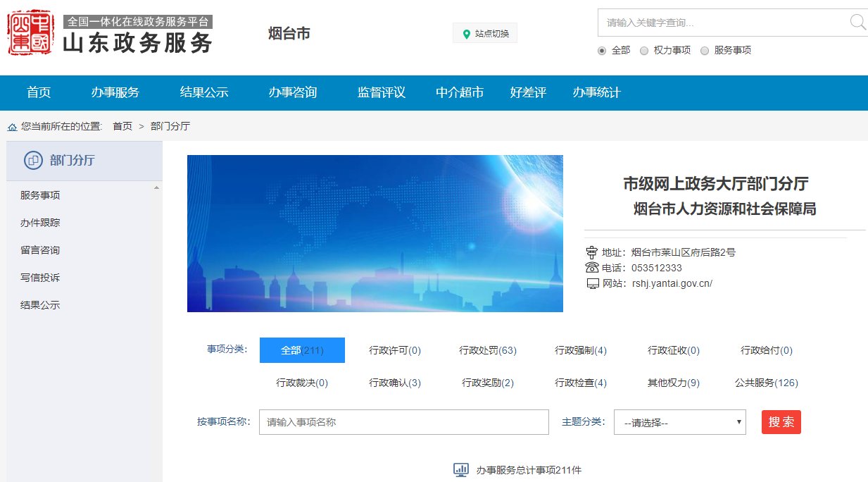Select the 全部 radio button under search
This screenshot has height=482, width=868.
coord(603,51)
